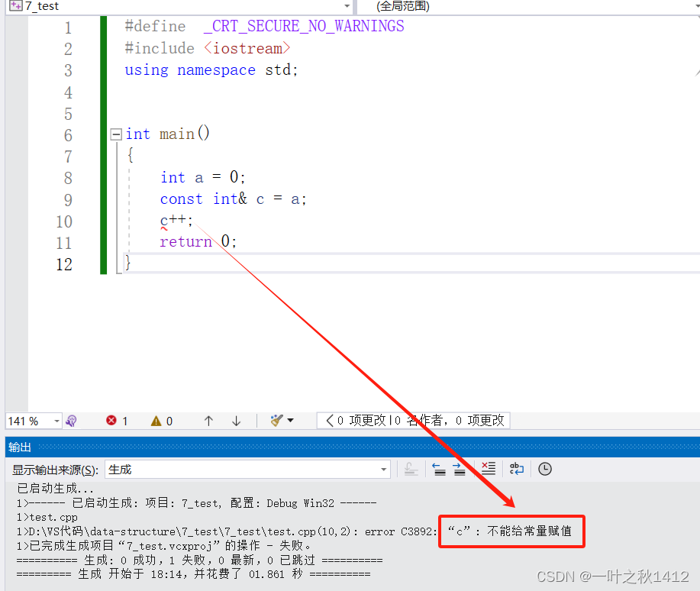Click the red error count icon
700x591 pixels.
pos(111,421)
